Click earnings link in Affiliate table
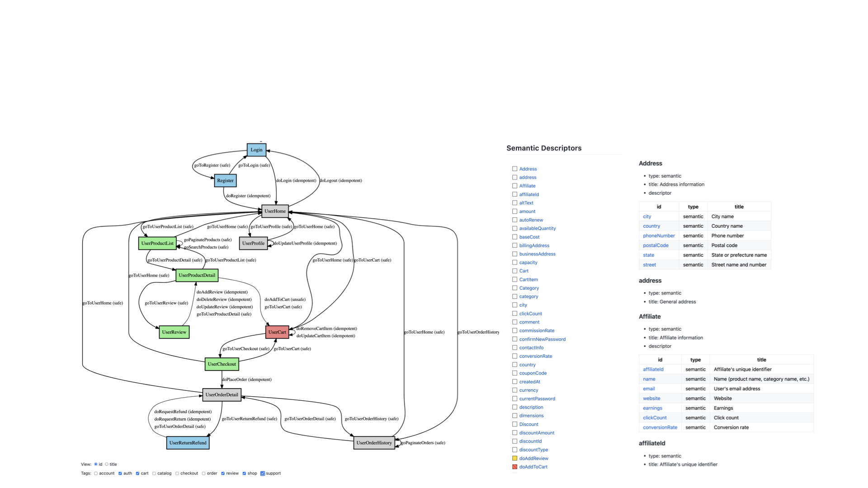This screenshot has width=868, height=488. 652,408
